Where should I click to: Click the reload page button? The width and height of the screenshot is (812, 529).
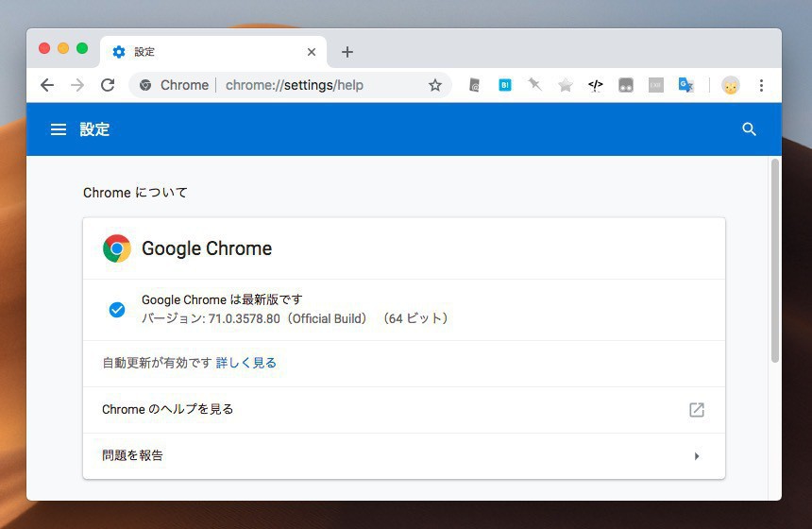coord(108,85)
